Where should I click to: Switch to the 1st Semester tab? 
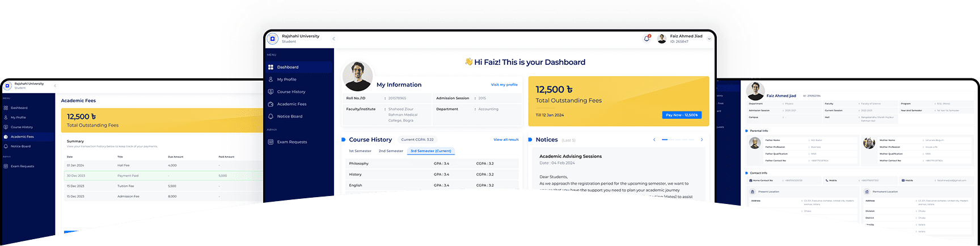tap(360, 151)
